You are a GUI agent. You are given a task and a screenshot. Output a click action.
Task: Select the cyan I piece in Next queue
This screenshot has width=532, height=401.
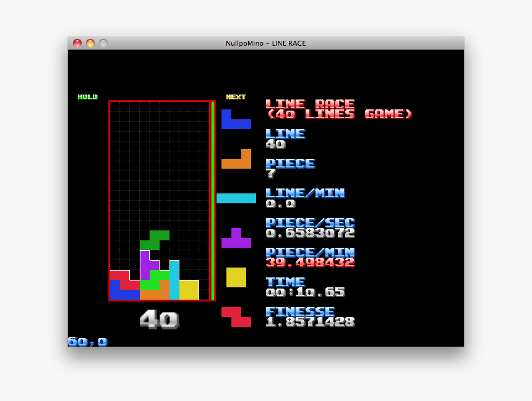point(236,198)
